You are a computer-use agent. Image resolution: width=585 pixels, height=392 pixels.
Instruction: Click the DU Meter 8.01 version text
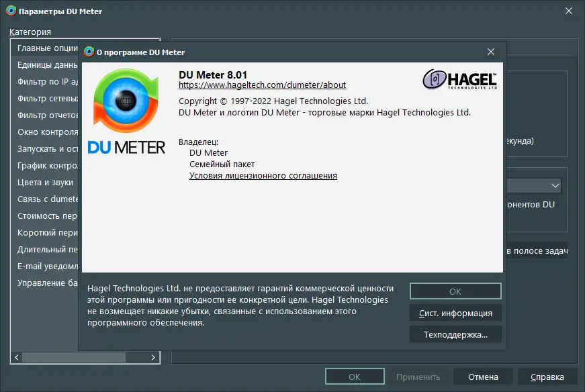[x=213, y=75]
